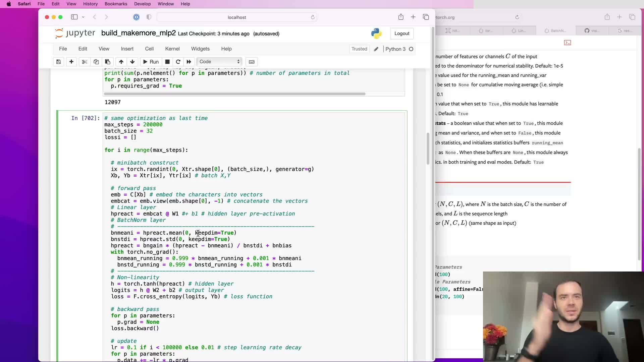Screen dimensions: 644x362
Task: Paste cells below icon
Action: pyautogui.click(x=108, y=62)
